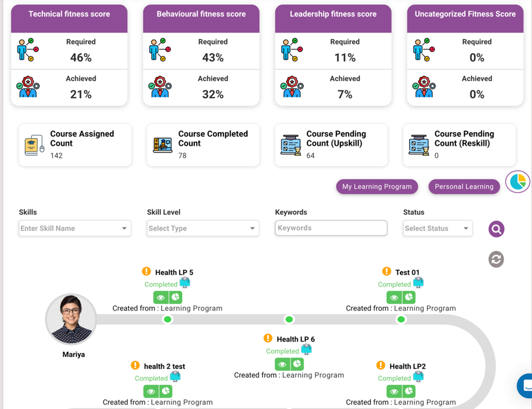Click the Course Completed Count icon
Image resolution: width=532 pixels, height=409 pixels.
pyautogui.click(x=162, y=145)
